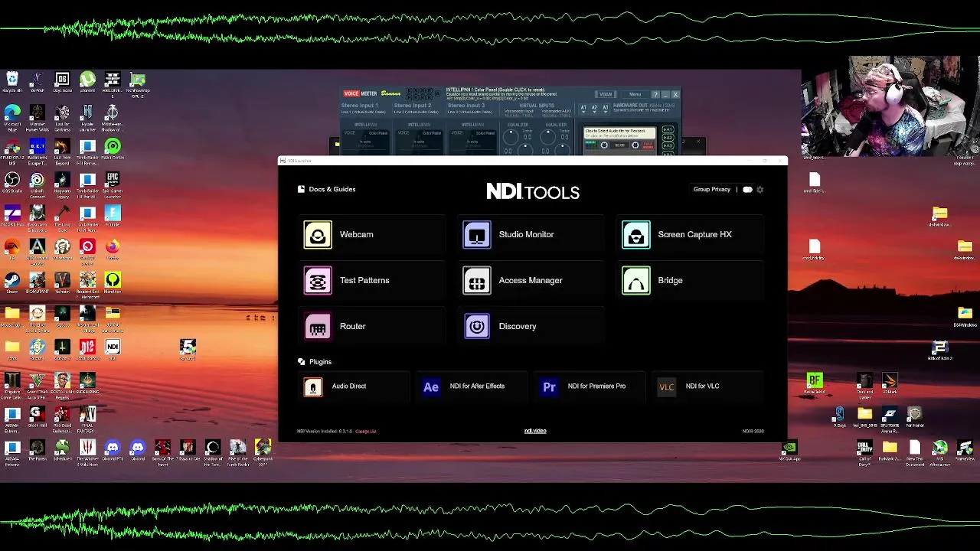This screenshot has height=551, width=980.
Task: Open Voicemeeter help question mark
Action: click(x=655, y=95)
